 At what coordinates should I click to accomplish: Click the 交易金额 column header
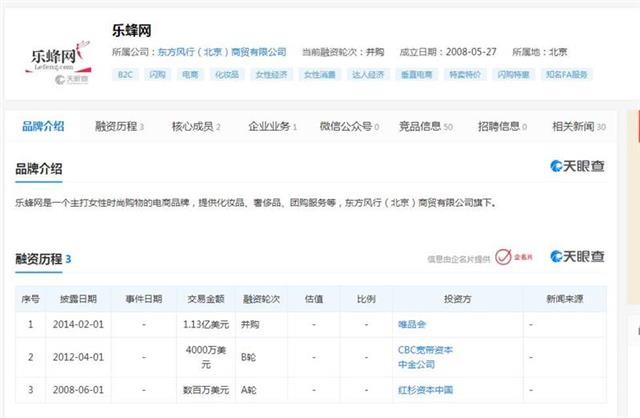point(207,299)
